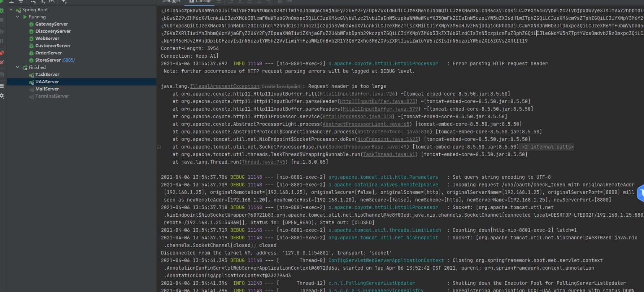
Task: Click the 'Content-Length: 3954' log line
Action: [x=190, y=49]
